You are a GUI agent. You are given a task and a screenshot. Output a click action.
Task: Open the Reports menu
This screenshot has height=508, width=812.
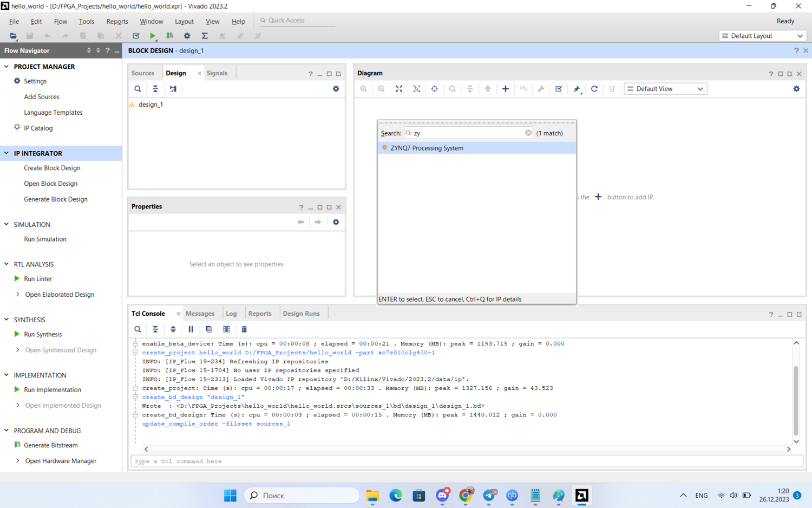pos(117,22)
